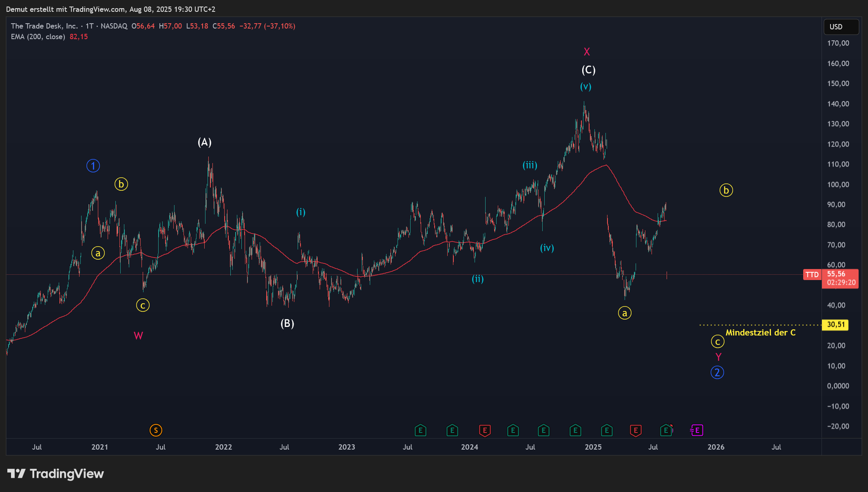Click The Trade Desk symbol title
This screenshot has width=868, height=492.
(x=44, y=26)
